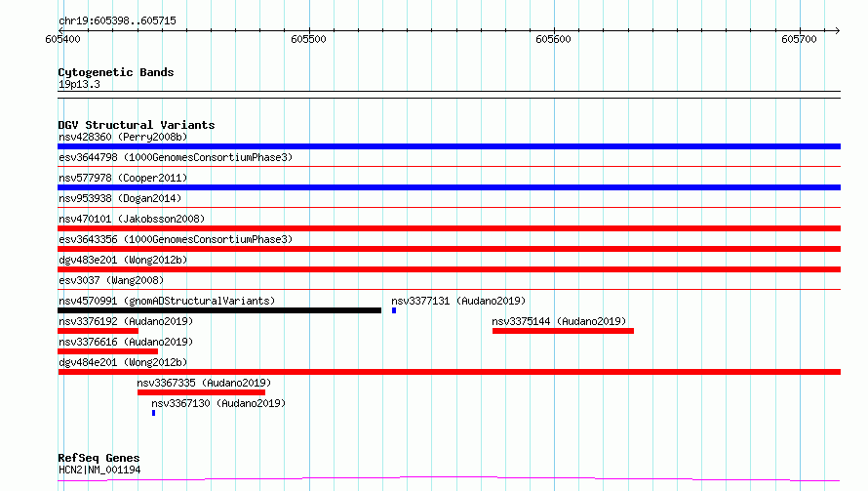Click the 605400 ruler position label
This screenshot has height=491, width=868.
(62, 39)
